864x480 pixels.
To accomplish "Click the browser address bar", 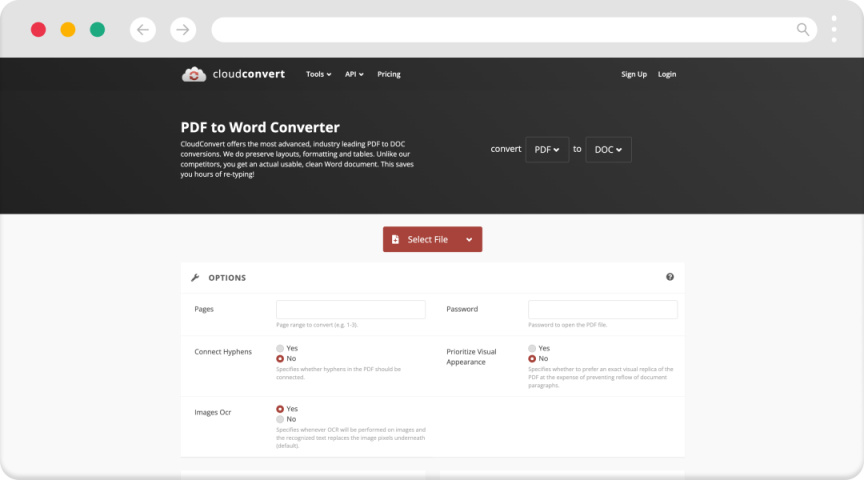I will point(514,30).
